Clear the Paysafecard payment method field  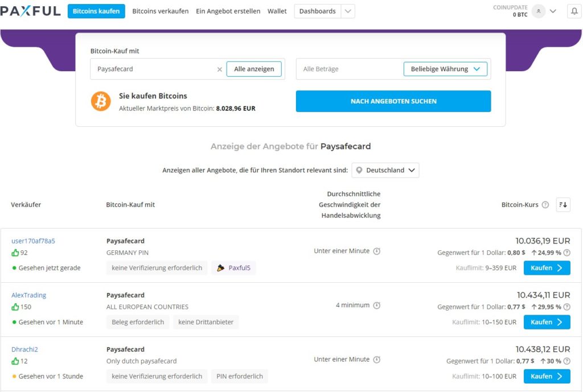click(220, 69)
